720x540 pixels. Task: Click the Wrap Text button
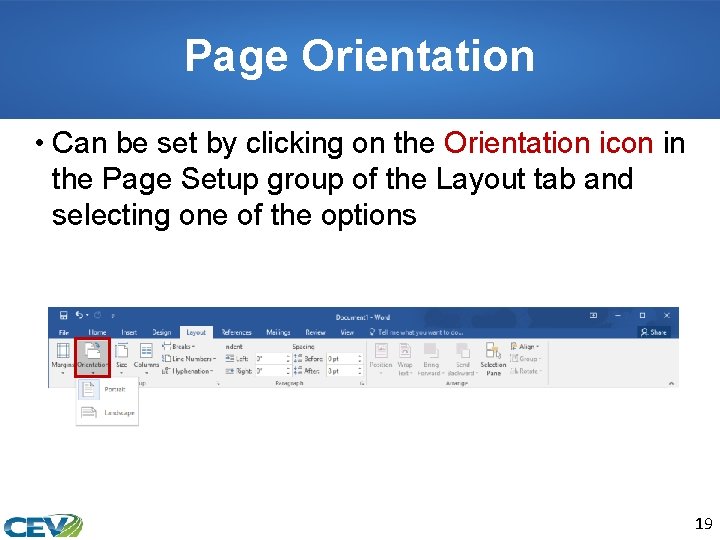pos(405,359)
